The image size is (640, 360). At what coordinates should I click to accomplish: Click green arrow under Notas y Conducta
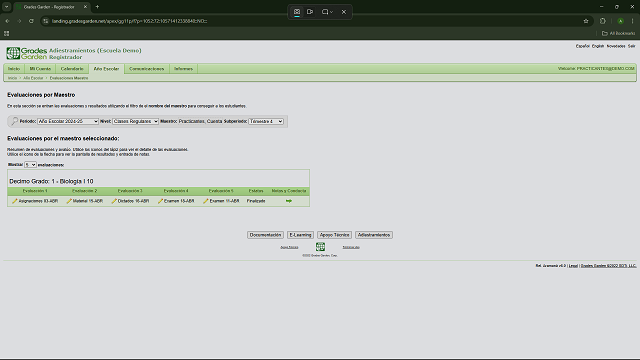point(289,201)
